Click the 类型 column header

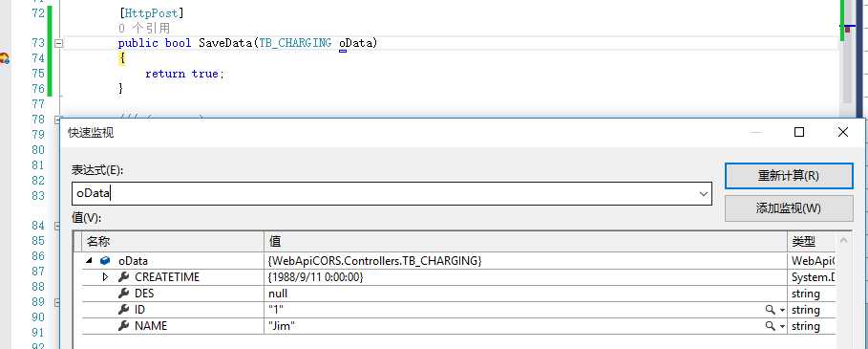811,241
